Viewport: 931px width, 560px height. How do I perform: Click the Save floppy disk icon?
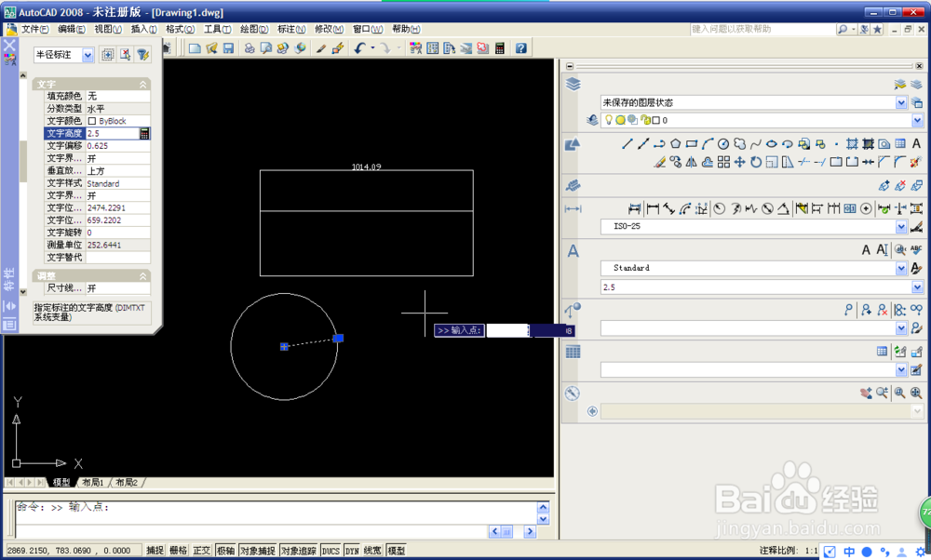click(x=228, y=48)
